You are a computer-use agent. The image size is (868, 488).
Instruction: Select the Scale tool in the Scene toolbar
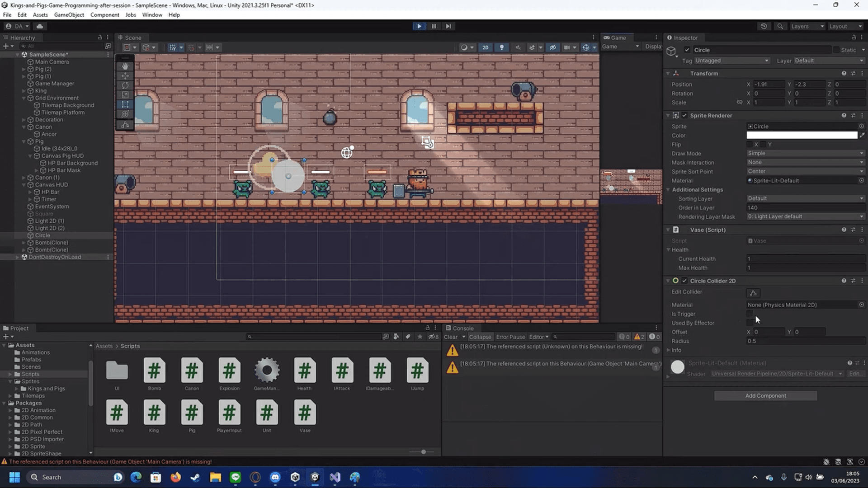125,95
